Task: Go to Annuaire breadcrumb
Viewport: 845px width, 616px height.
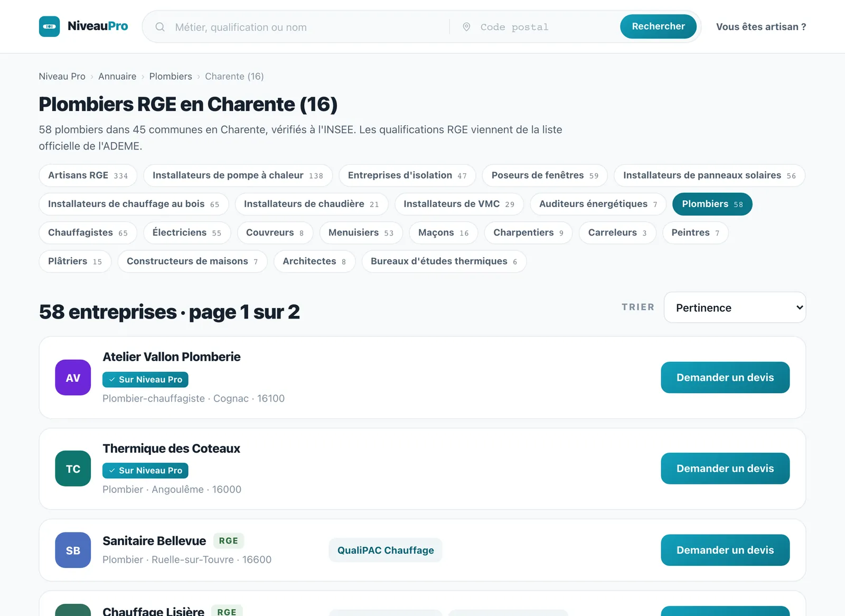Action: pyautogui.click(x=117, y=76)
